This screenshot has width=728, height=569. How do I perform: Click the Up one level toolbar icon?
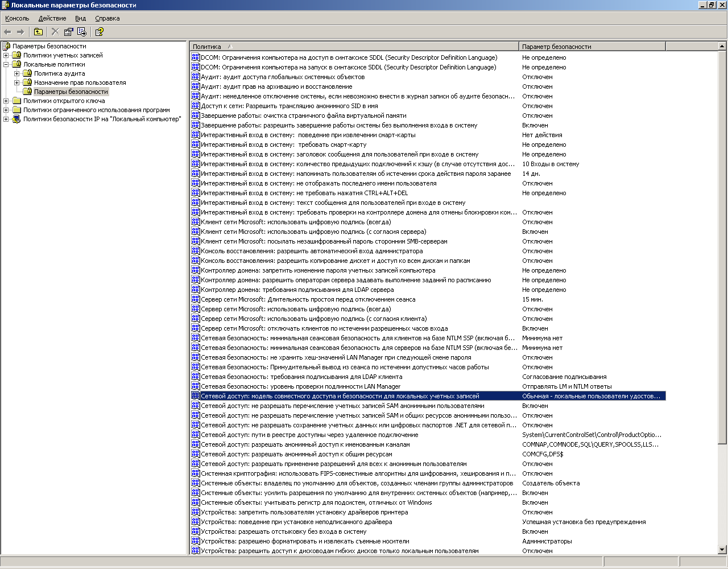coord(38,32)
